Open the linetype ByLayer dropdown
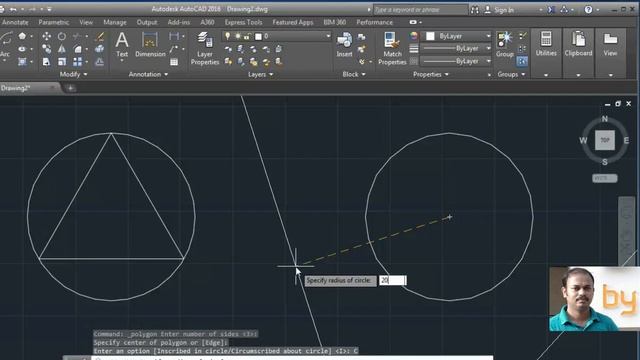This screenshot has height=360, width=640. 488,61
